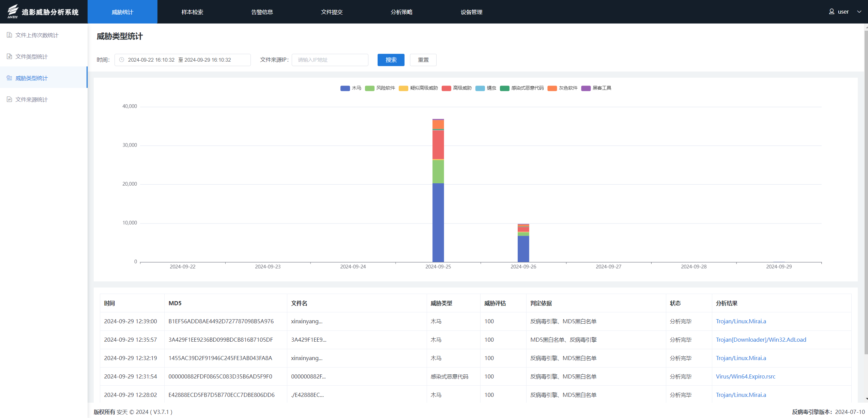Click the user avatar icon

pyautogui.click(x=832, y=12)
